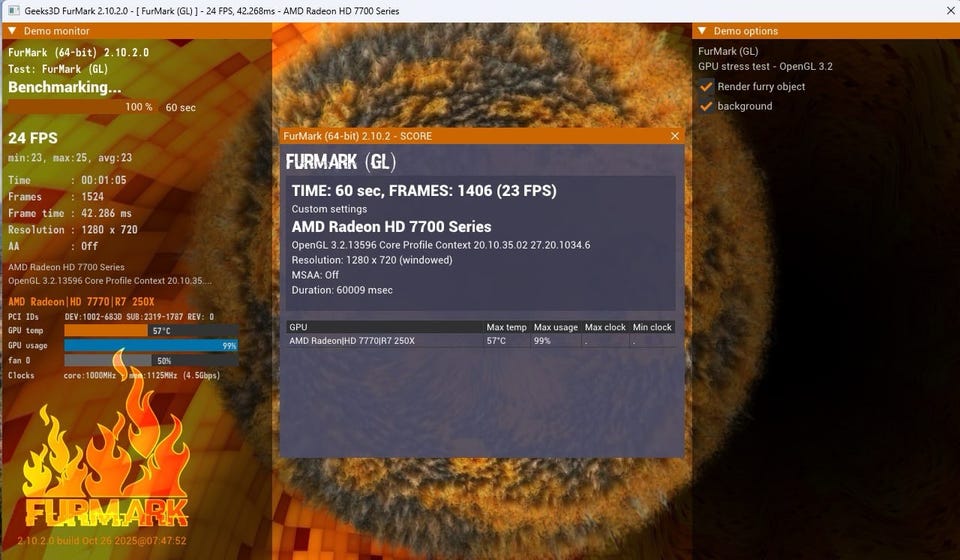Select the AMD Radeon|HD 7770|R7 250X table row
The width and height of the screenshot is (960, 560).
coord(481,341)
